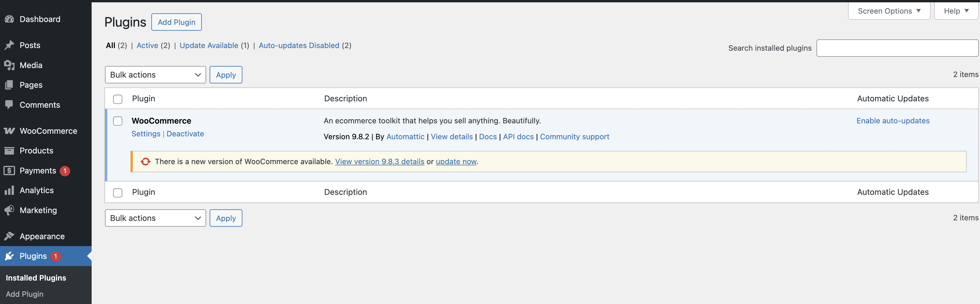This screenshot has width=980, height=304.
Task: Click the bottom Automatic Updates header
Action: pos(893,192)
